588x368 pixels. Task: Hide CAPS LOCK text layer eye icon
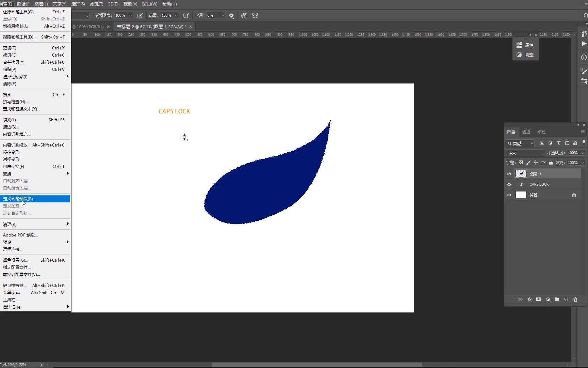click(509, 184)
